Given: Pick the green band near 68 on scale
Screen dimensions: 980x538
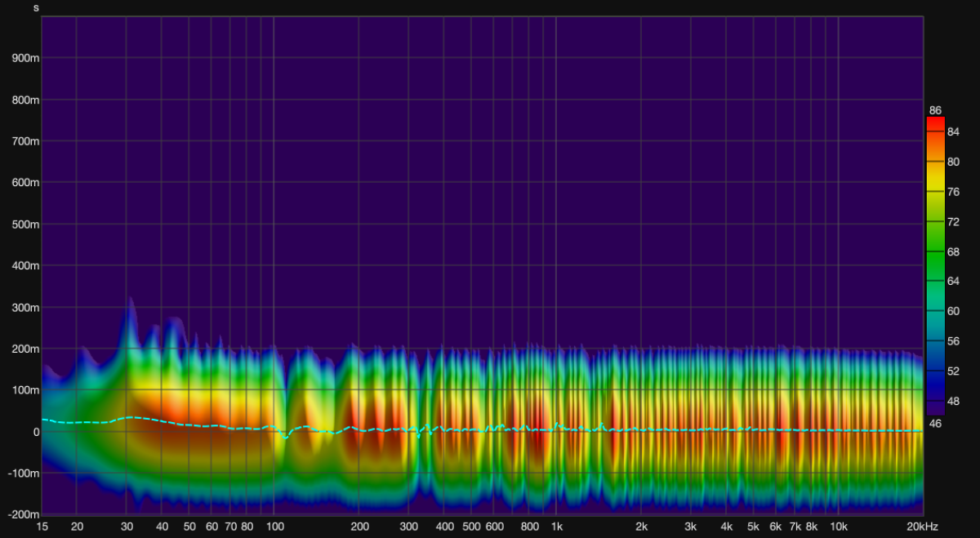Looking at the screenshot, I should click(935, 251).
